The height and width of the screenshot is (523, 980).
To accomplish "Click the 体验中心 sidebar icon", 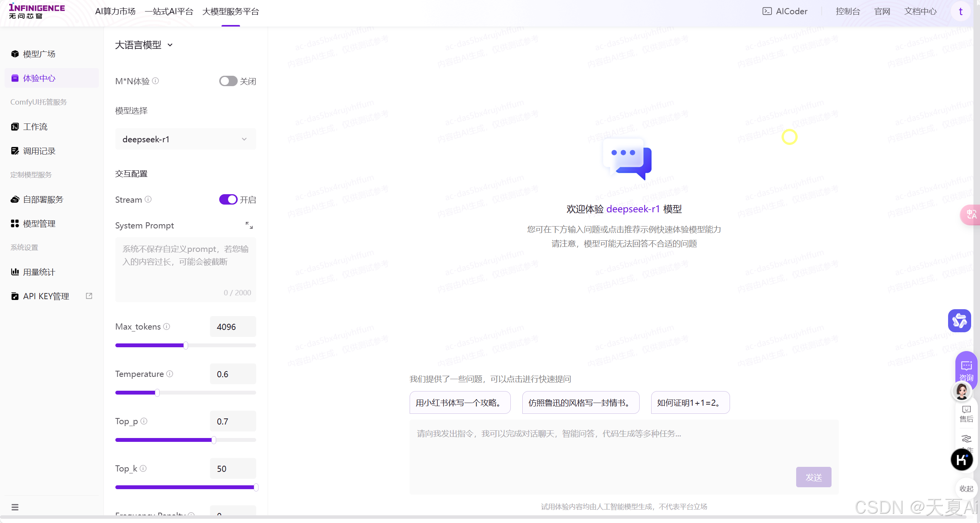I will (x=15, y=78).
